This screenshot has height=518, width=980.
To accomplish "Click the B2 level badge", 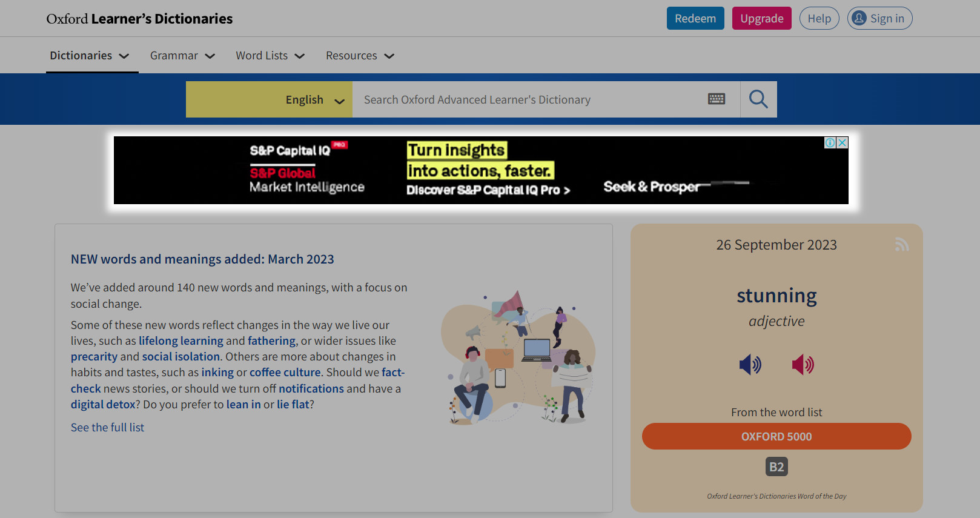I will click(776, 467).
